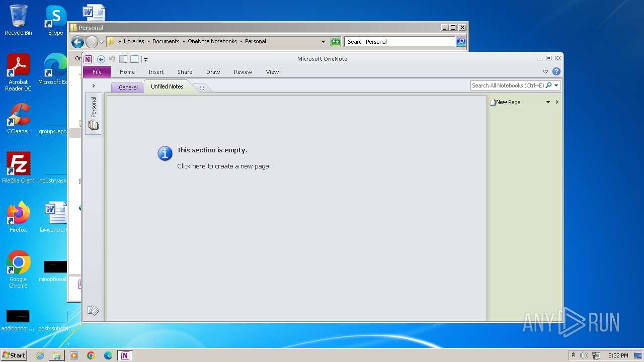Open the Skype desktop shortcut
Image resolution: width=644 pixels, height=362 pixels.
56,20
